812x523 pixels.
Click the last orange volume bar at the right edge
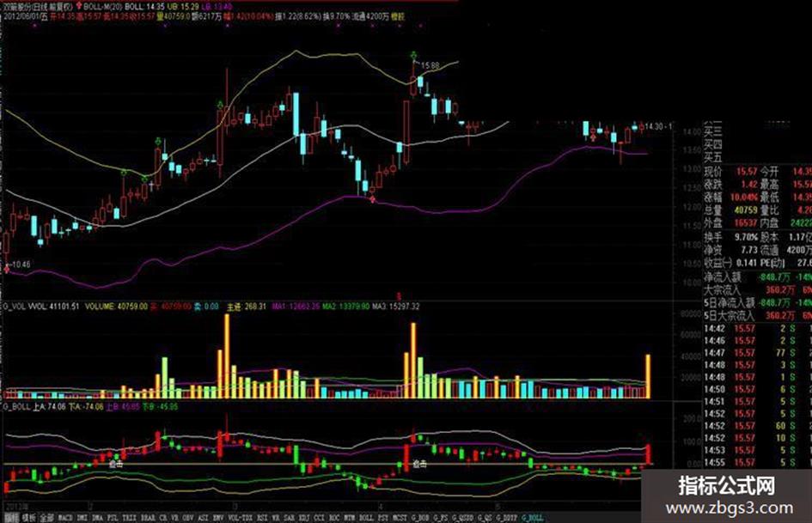[x=648, y=376]
